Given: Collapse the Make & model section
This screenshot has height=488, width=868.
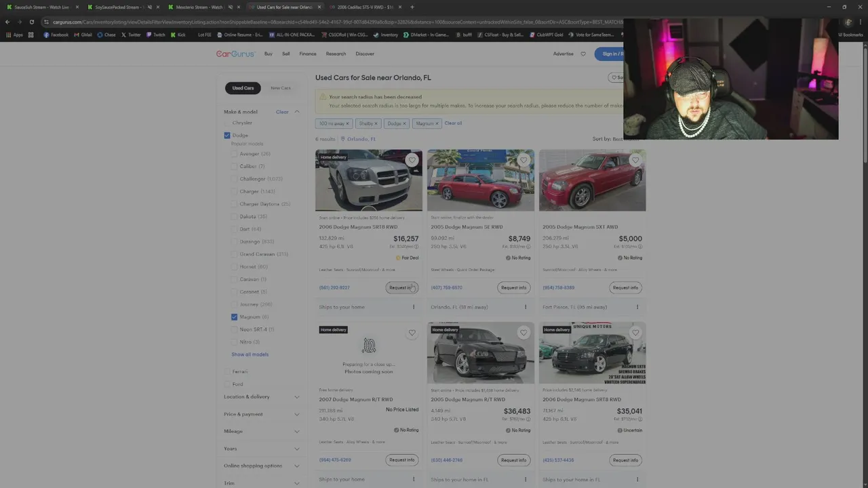Looking at the screenshot, I should (296, 112).
